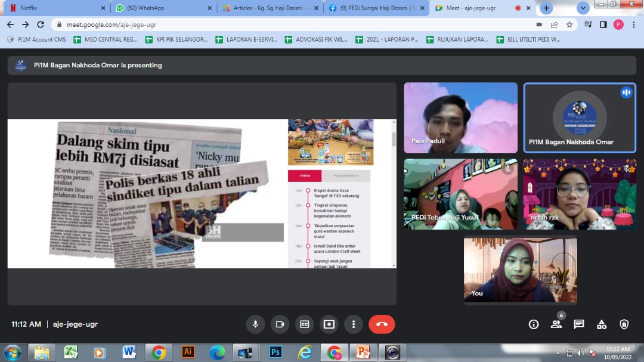This screenshot has height=362, width=644.
Task: Open the meeting details info icon
Action: 534,324
